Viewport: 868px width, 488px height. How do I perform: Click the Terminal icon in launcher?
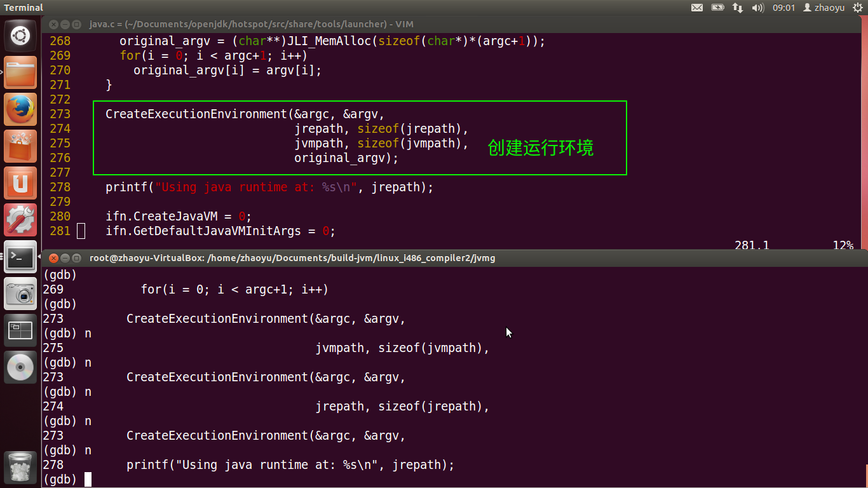point(20,257)
